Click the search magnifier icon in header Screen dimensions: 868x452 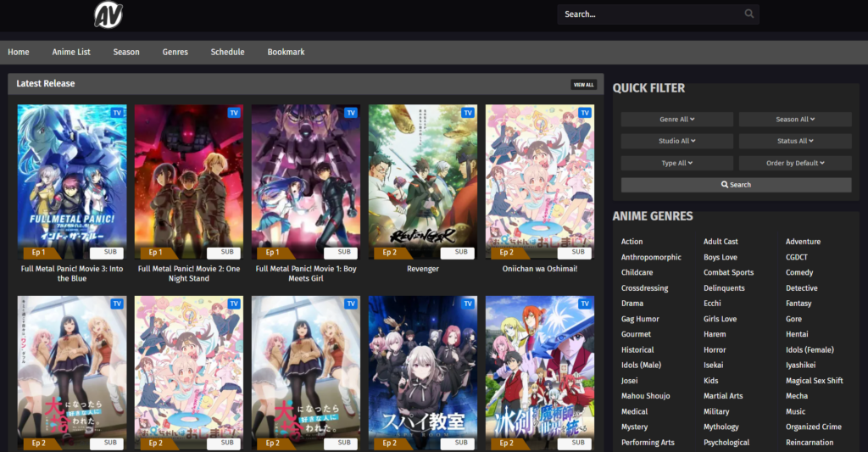point(749,14)
